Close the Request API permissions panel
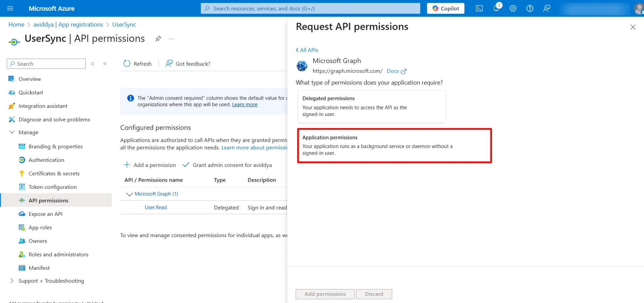This screenshot has width=644, height=303. pyautogui.click(x=633, y=27)
